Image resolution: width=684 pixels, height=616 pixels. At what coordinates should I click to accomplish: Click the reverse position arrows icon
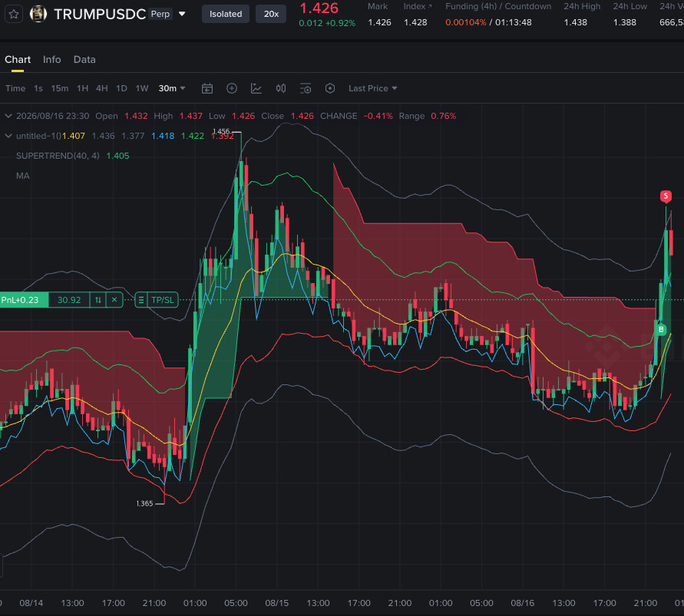pyautogui.click(x=98, y=300)
